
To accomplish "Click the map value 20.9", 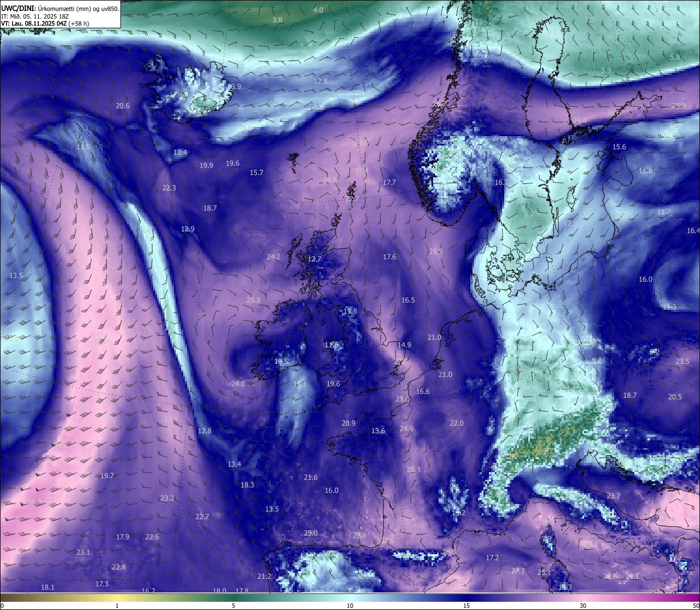I will (348, 423).
